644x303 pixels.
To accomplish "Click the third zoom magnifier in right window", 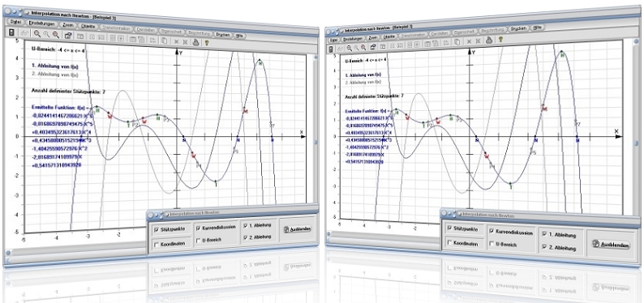I will pos(363,48).
